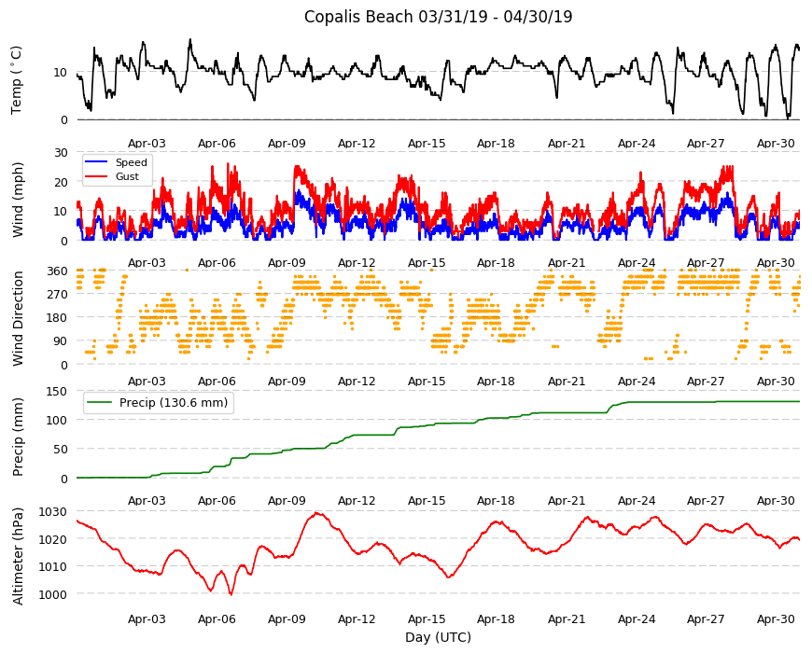The width and height of the screenshot is (812, 653).
Task: Click Apr-30 tick under altimeter chart
Action: pos(776,618)
